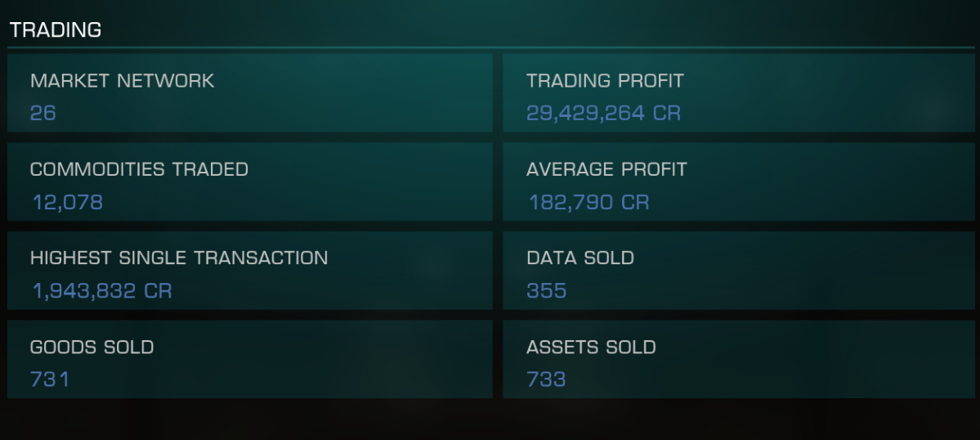
Task: Select the Average Profit label
Action: pos(606,169)
